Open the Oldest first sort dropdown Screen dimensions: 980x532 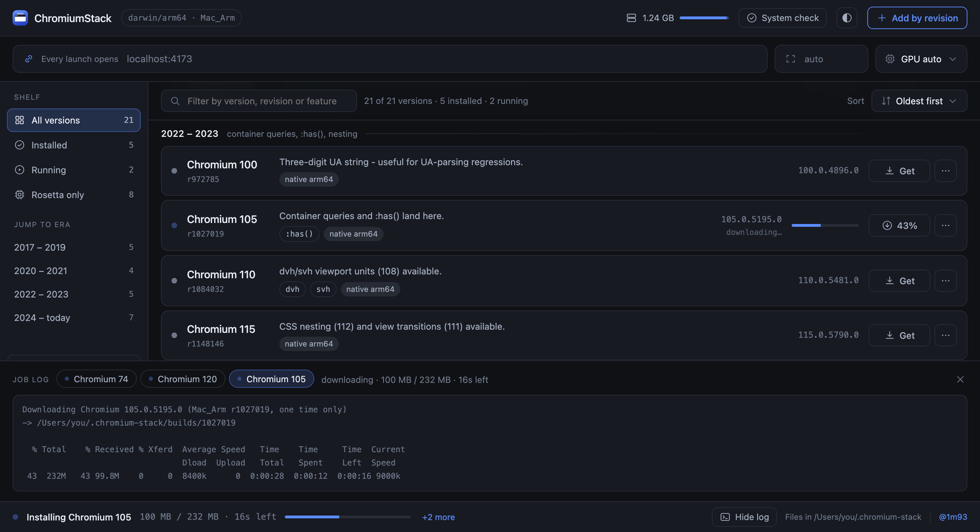(919, 101)
